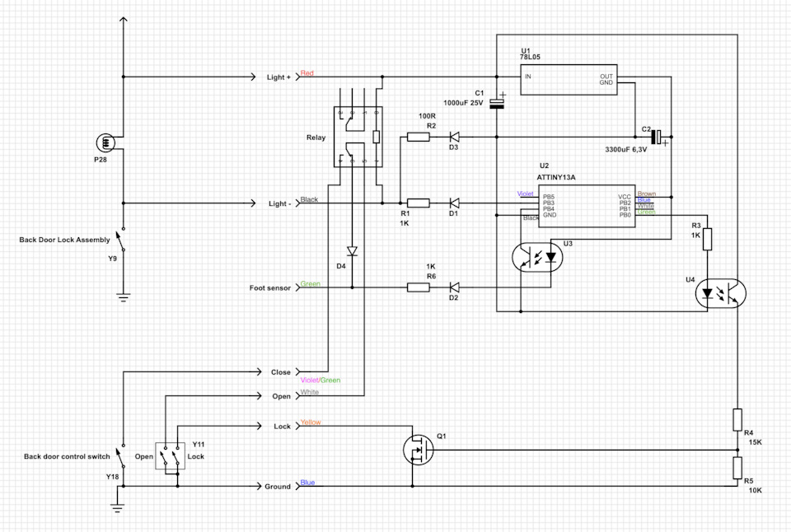Screen dimensions: 791x532
Task: Click the 'Red' wire color label
Action: coord(307,73)
